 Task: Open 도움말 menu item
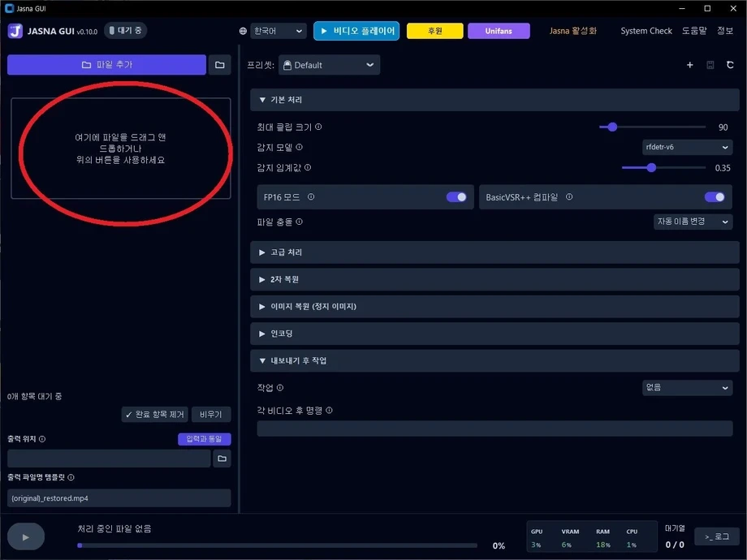pos(694,31)
